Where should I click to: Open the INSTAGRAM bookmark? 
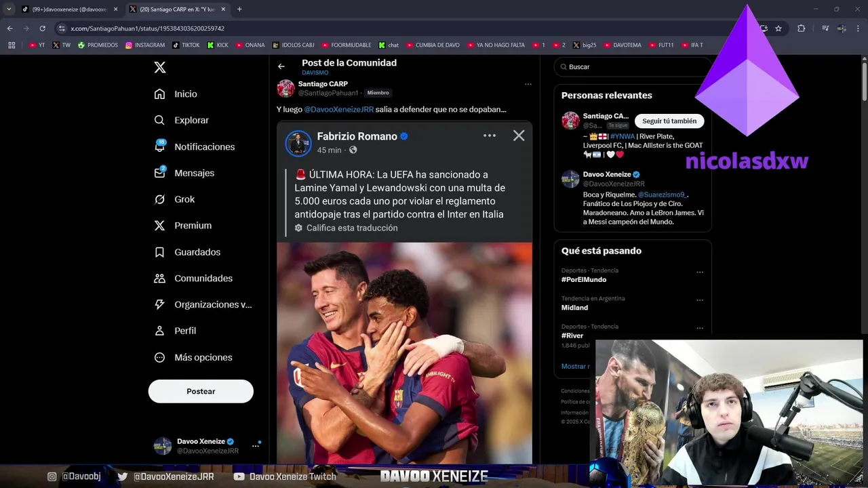(x=145, y=45)
